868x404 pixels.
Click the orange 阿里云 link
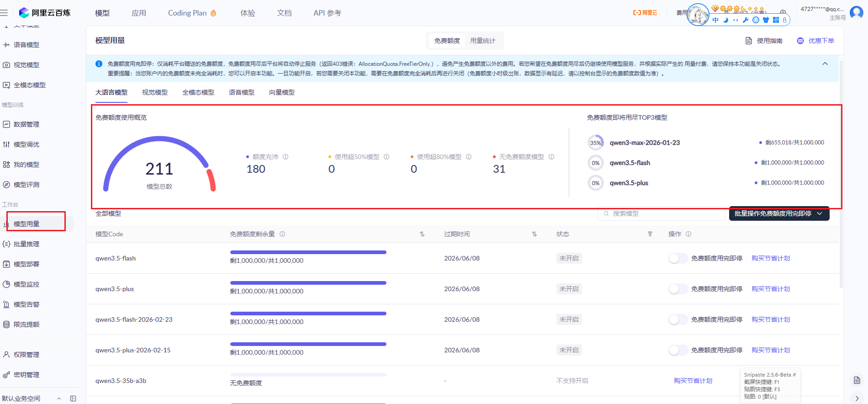click(x=645, y=13)
